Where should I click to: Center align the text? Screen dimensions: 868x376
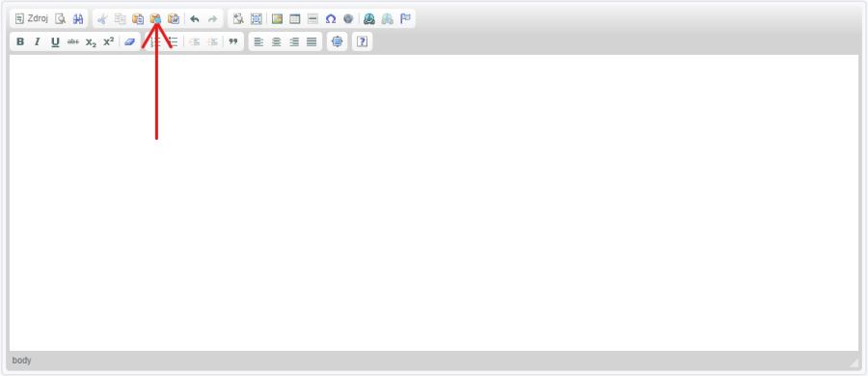click(x=276, y=41)
